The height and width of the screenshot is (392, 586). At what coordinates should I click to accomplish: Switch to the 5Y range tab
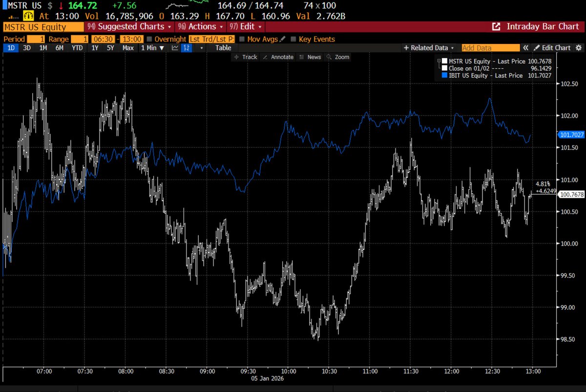tap(111, 48)
